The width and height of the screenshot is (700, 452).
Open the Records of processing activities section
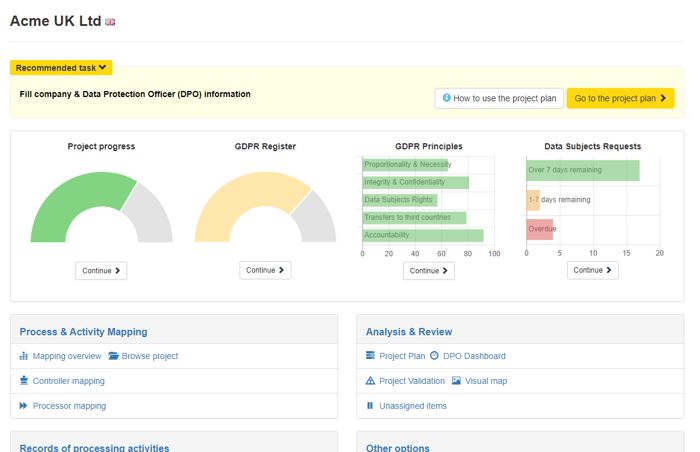[x=94, y=448]
